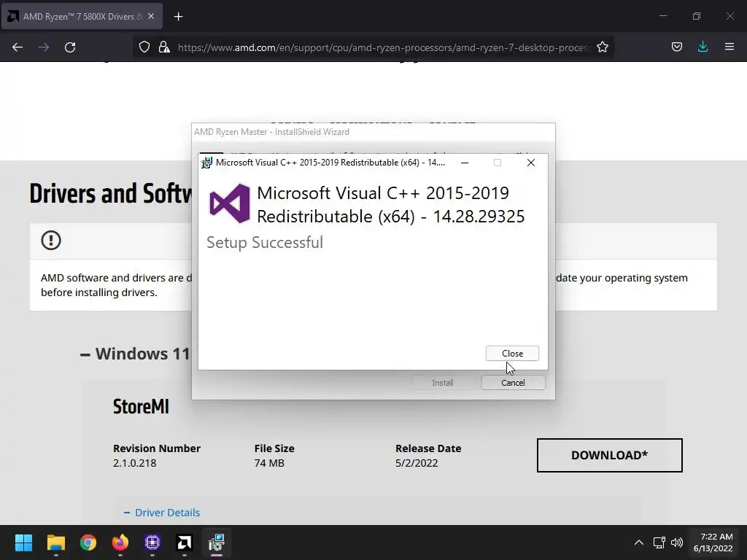
Task: Select the AMD Ryzen 7 5800X Drivers tab
Action: [82, 16]
